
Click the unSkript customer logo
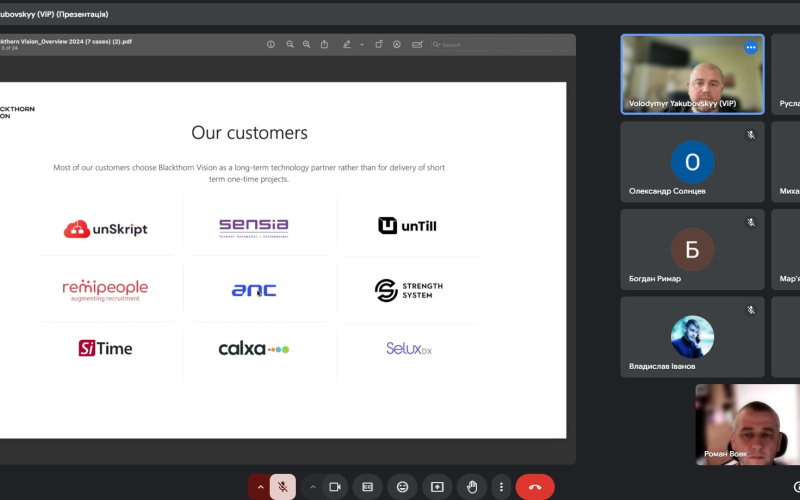click(106, 229)
